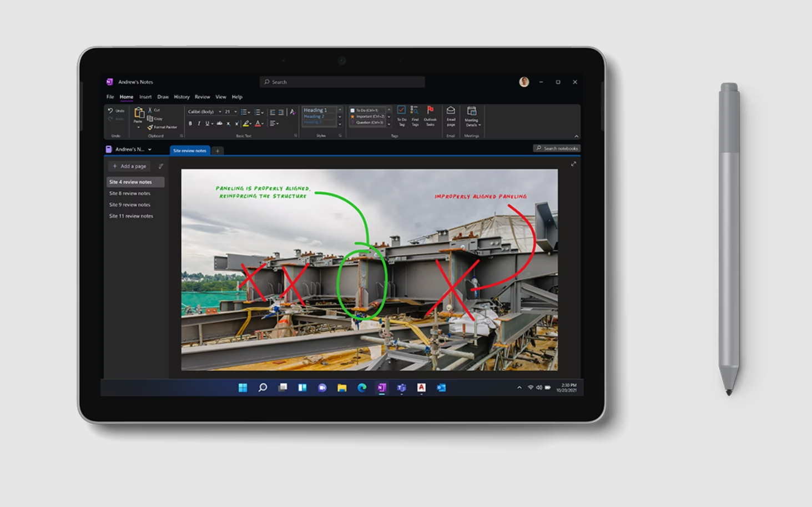Image resolution: width=812 pixels, height=507 pixels.
Task: Expand the Andrew's Notebook dropdown
Action: 149,149
